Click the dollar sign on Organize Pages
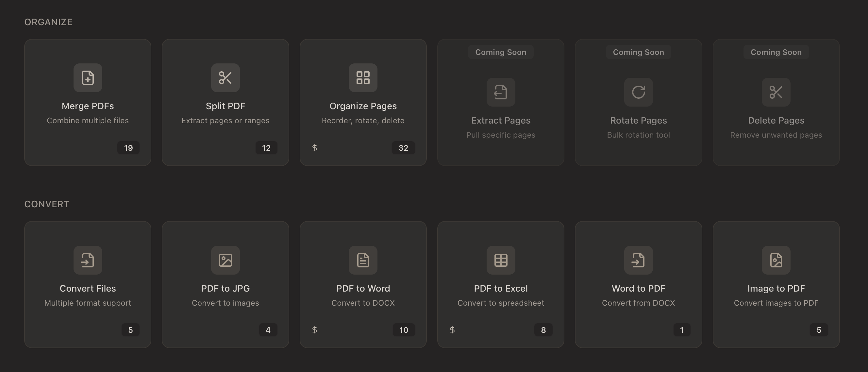Image resolution: width=868 pixels, height=372 pixels. point(315,147)
